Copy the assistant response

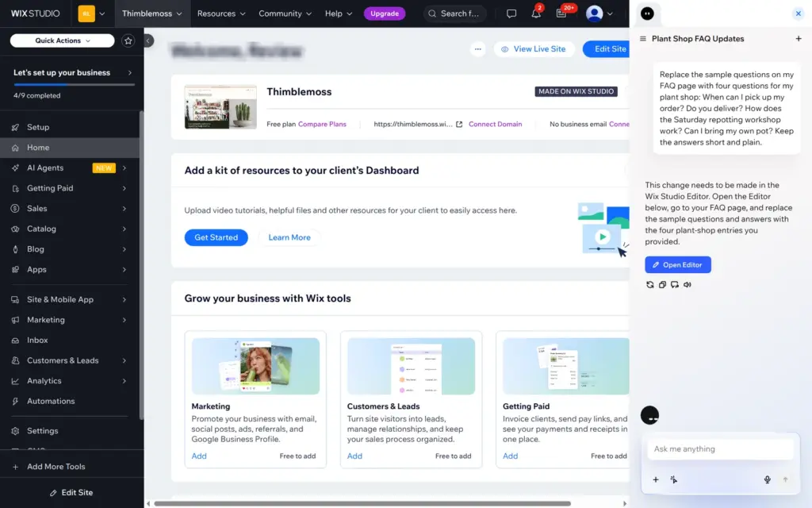click(x=662, y=285)
